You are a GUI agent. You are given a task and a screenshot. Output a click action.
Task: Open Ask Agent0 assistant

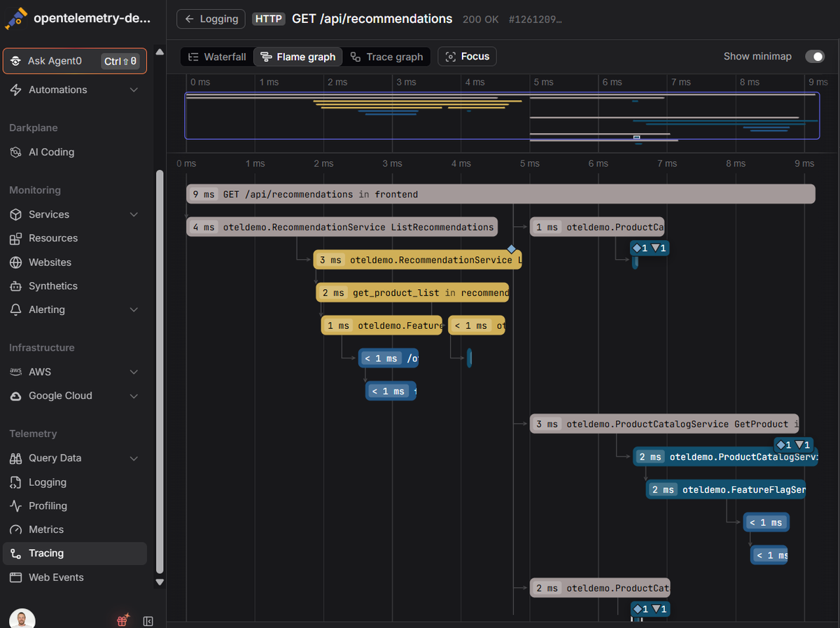pos(75,61)
